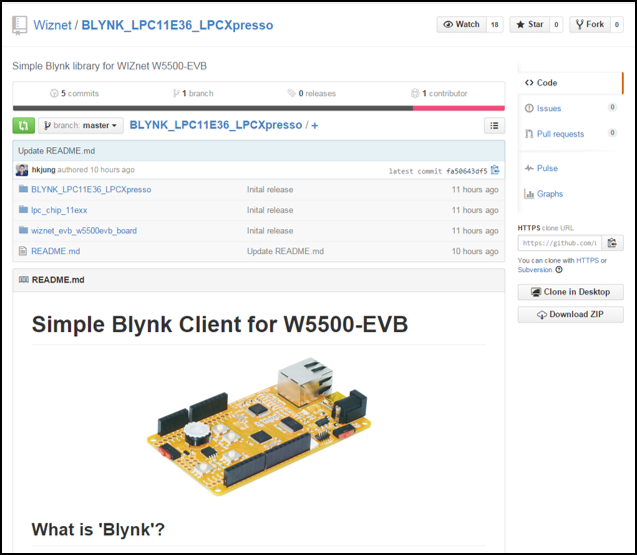Switch clone method via HTTPS link
This screenshot has height=555, width=637.
point(587,260)
